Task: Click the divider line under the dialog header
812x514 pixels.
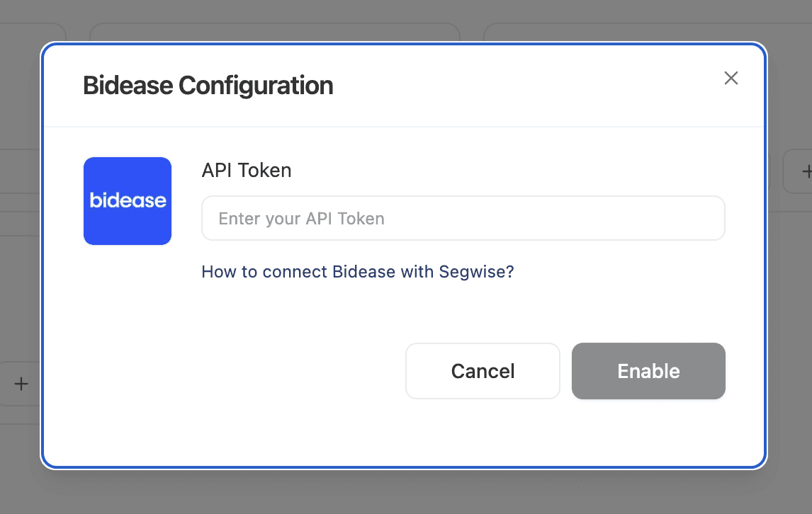Action: (404, 127)
